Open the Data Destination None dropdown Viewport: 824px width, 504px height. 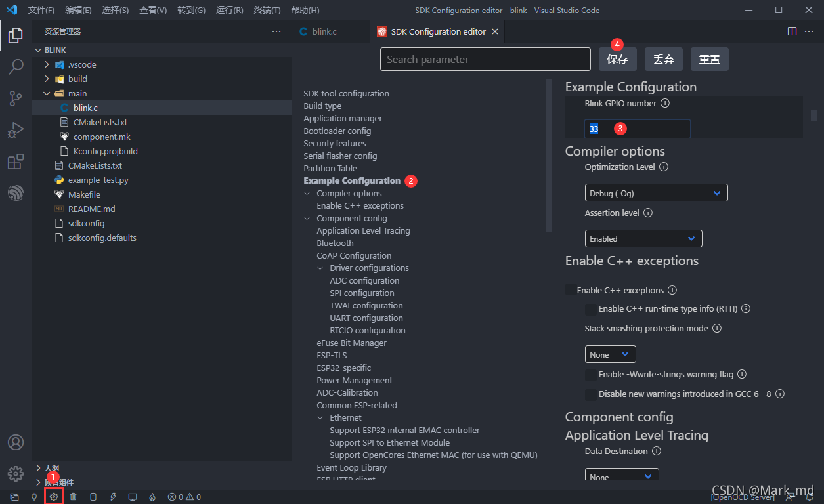coord(622,476)
